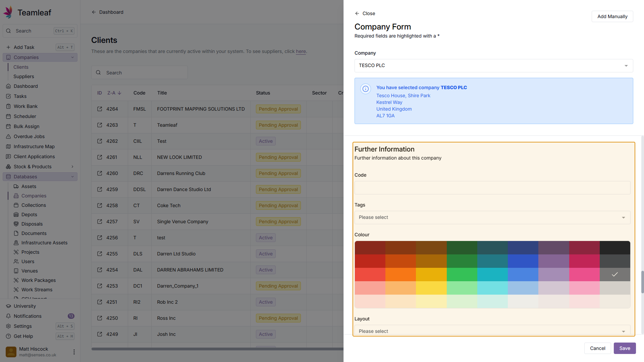Click the Scheduler calendar icon
This screenshot has width=644, height=362.
(x=8, y=116)
